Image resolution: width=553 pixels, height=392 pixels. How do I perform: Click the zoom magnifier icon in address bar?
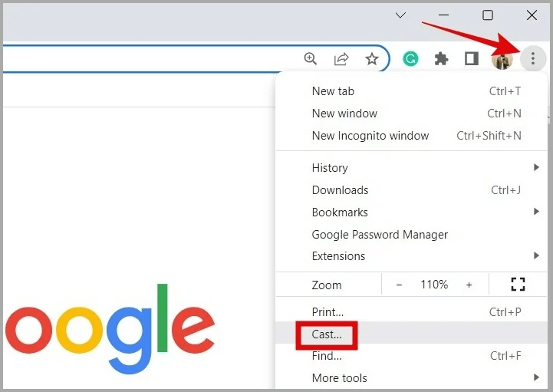tap(311, 58)
